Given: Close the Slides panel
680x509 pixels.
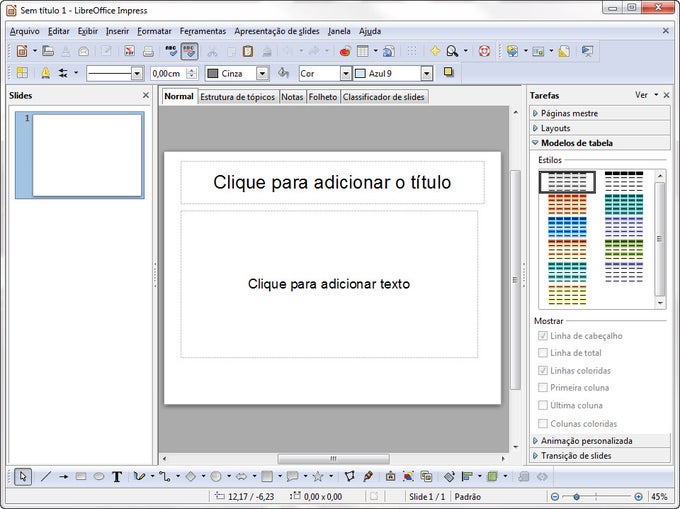Looking at the screenshot, I should tap(146, 95).
